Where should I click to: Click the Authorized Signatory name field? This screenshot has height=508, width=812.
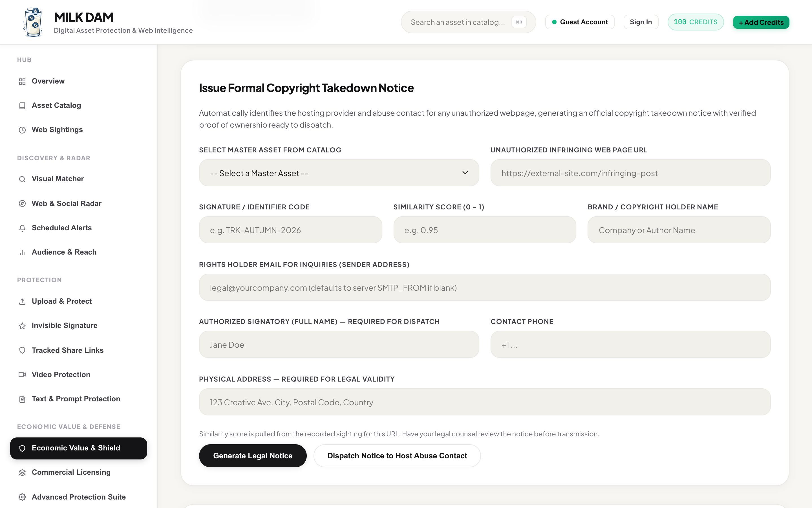coord(339,345)
